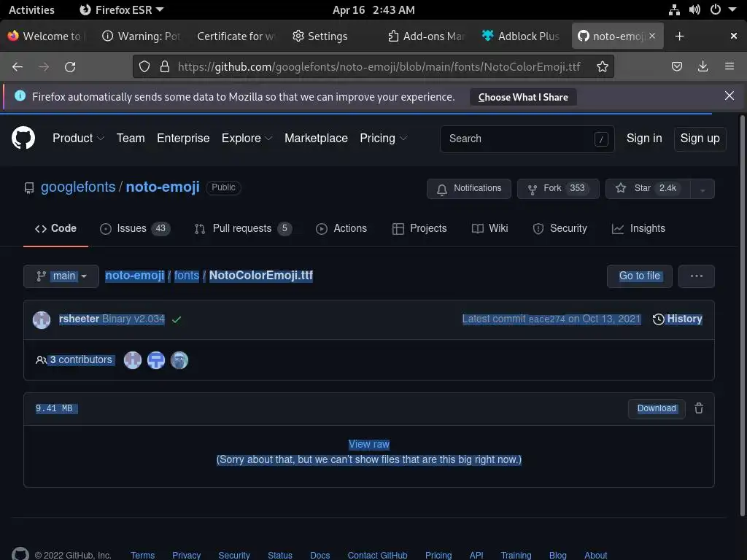The width and height of the screenshot is (747, 560).
Task: Open the Firefox hamburger menu
Action: tap(729, 66)
